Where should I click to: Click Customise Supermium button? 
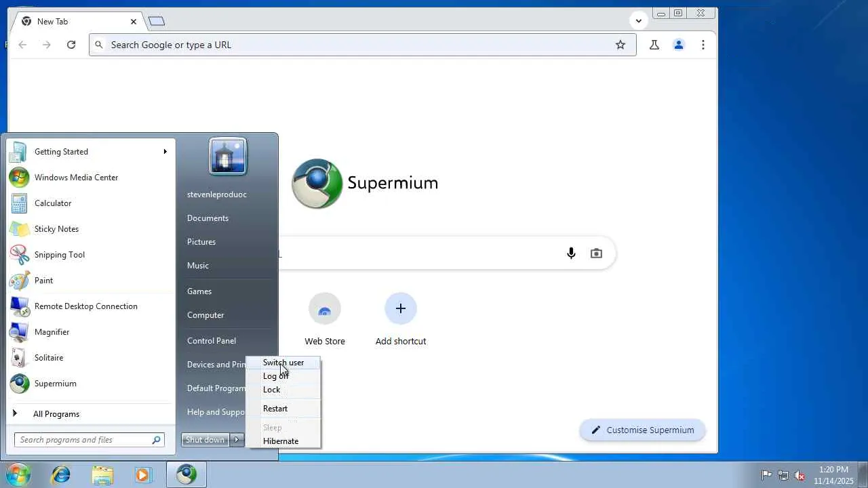click(x=642, y=430)
